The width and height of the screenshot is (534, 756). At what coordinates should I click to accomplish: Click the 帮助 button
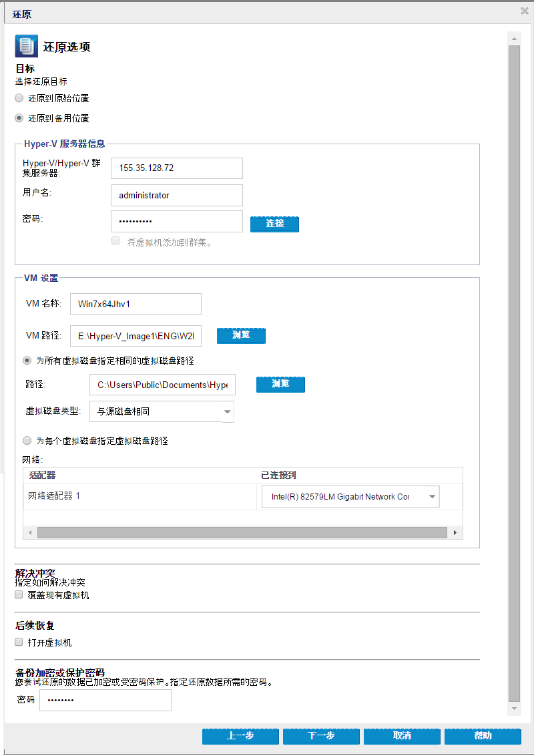coord(483,736)
